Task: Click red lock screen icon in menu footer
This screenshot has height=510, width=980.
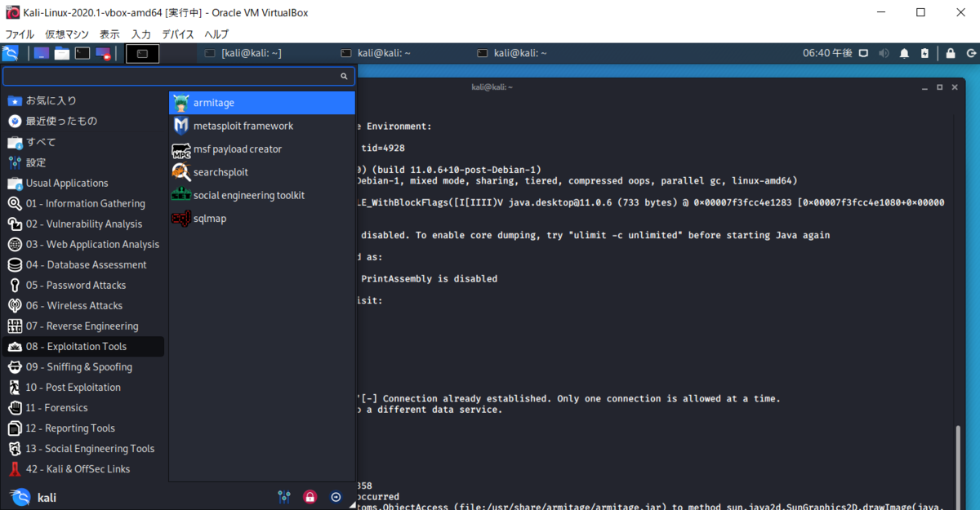Action: pyautogui.click(x=310, y=496)
